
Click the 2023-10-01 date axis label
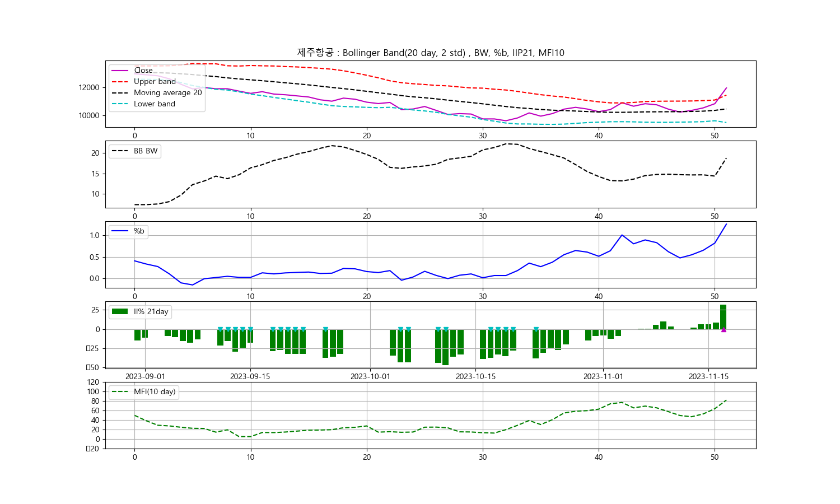tap(370, 377)
